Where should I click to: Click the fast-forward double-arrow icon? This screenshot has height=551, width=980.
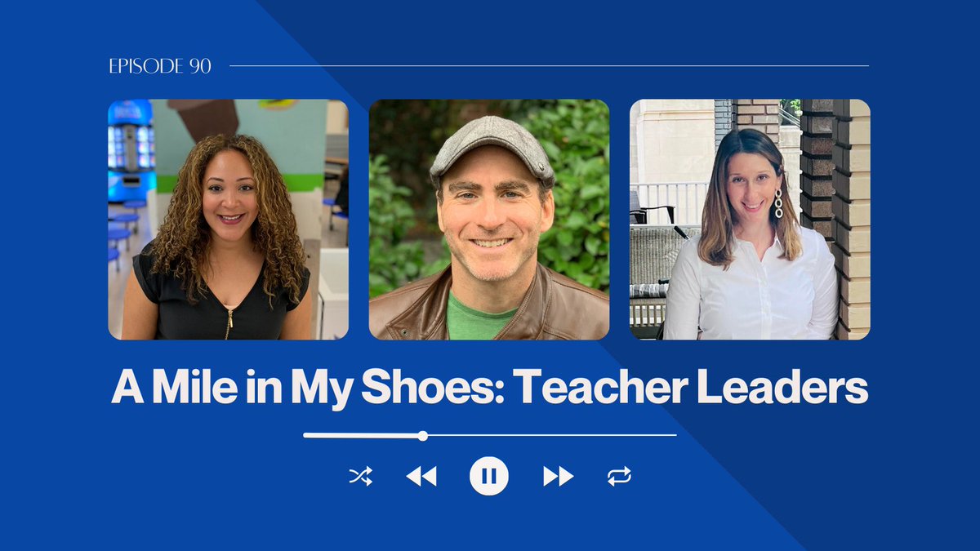coord(558,476)
